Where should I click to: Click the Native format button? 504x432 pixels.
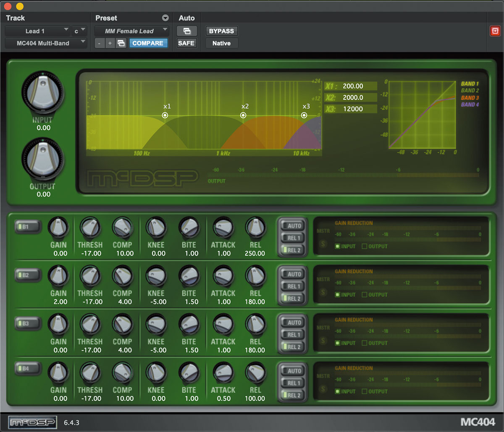pos(221,43)
